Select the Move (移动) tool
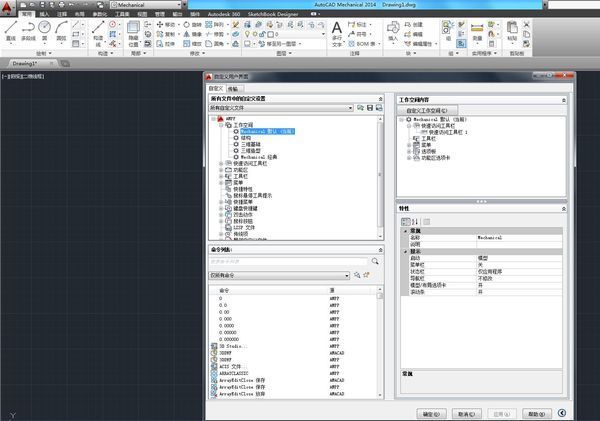The height and width of the screenshot is (421, 600). (x=166, y=24)
